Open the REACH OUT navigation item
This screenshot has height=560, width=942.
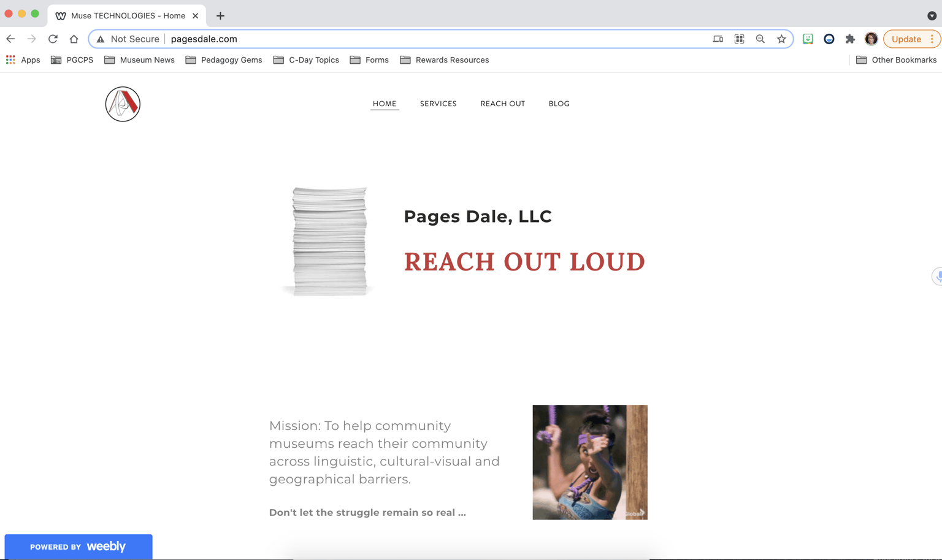point(503,104)
